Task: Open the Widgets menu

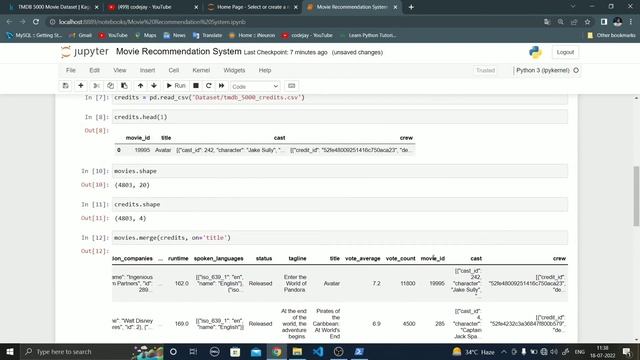Action: pos(234,70)
